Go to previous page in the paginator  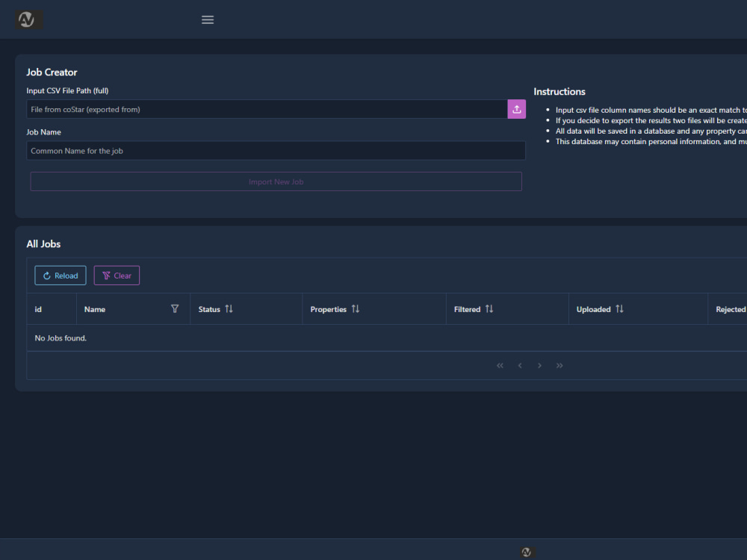(x=520, y=365)
